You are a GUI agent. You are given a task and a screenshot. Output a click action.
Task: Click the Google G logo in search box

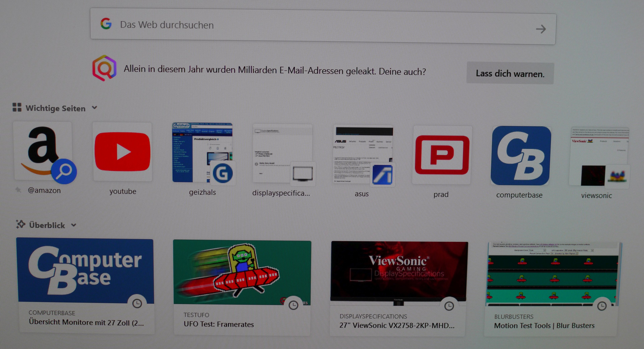pyautogui.click(x=106, y=24)
